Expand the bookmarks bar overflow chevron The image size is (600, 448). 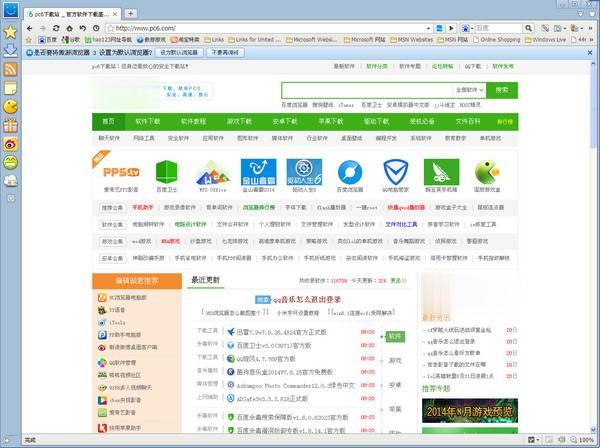pyautogui.click(x=592, y=40)
